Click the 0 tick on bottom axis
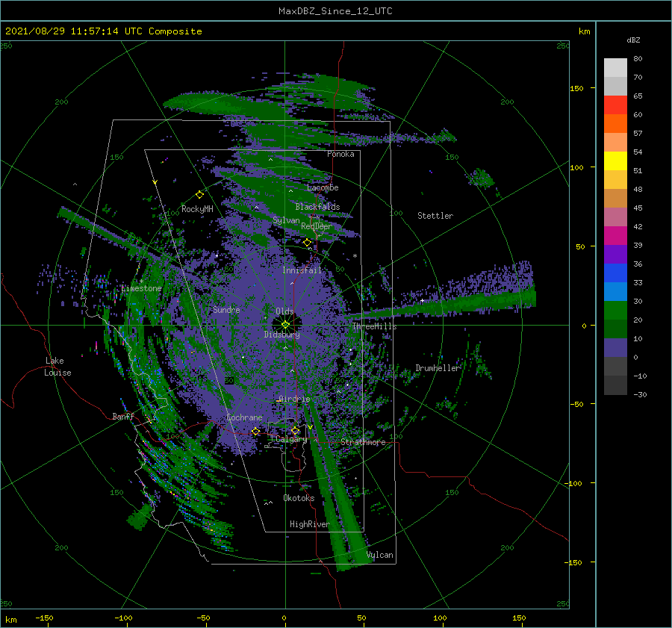 [284, 618]
